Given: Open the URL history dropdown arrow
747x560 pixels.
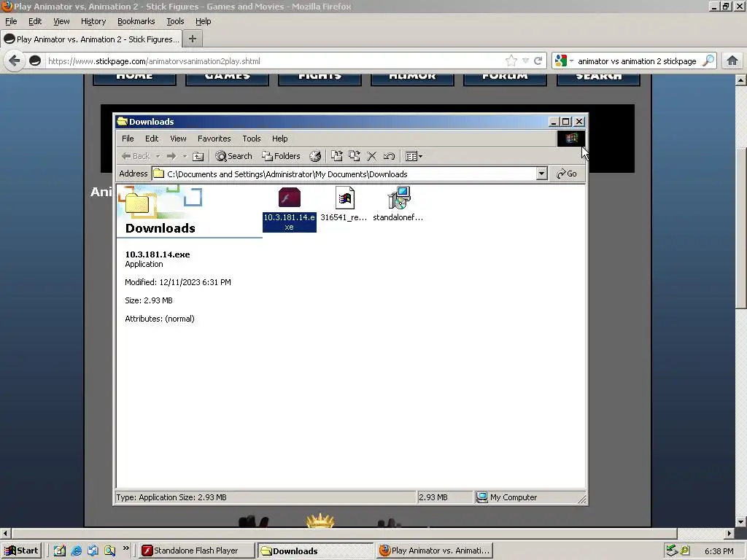Looking at the screenshot, I should pyautogui.click(x=525, y=61).
